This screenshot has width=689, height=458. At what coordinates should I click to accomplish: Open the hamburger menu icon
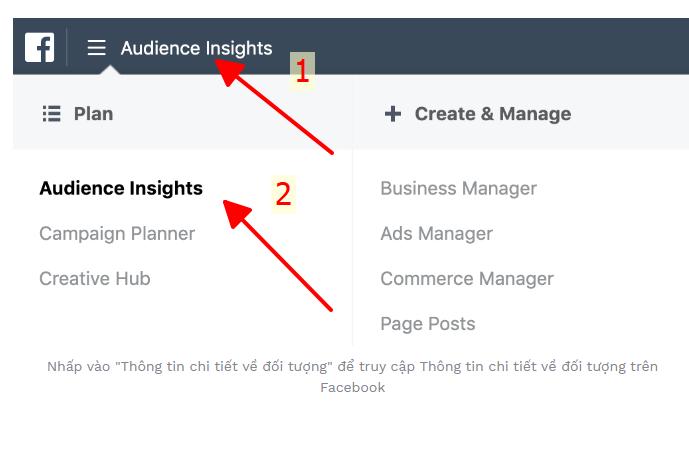tap(97, 47)
